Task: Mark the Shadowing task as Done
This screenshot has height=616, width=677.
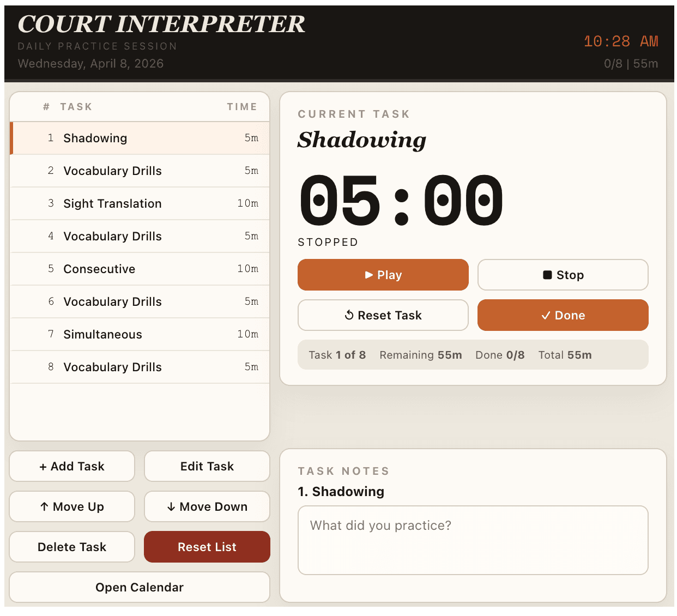Action: (563, 315)
